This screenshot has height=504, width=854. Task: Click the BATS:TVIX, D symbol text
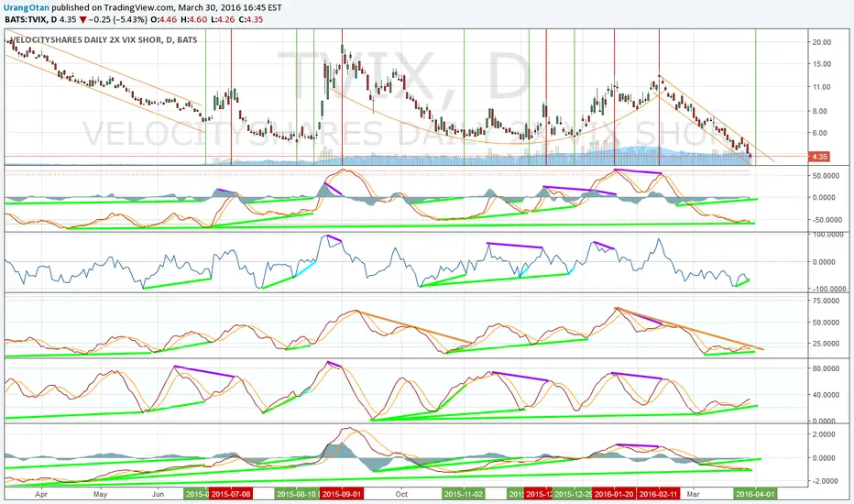pyautogui.click(x=30, y=19)
